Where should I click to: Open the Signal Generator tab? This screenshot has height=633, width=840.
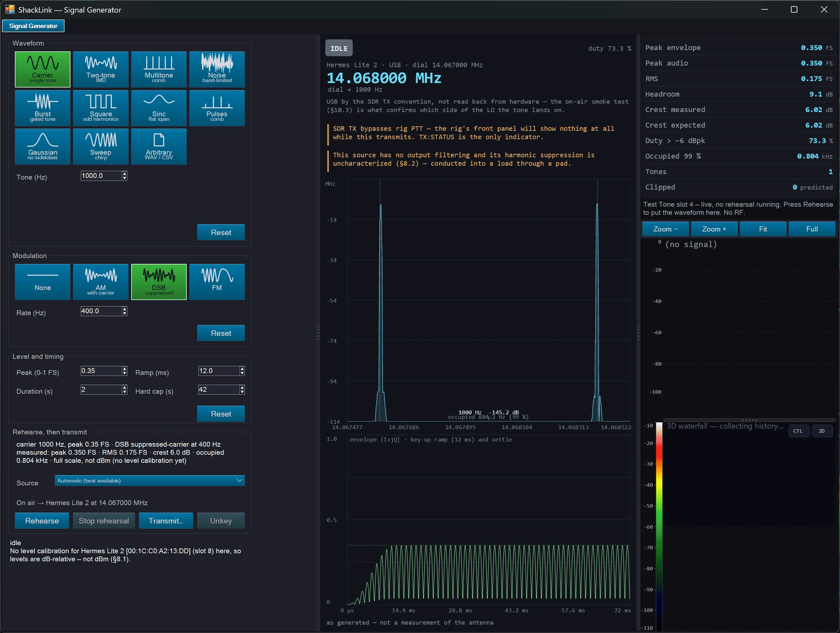pos(33,26)
